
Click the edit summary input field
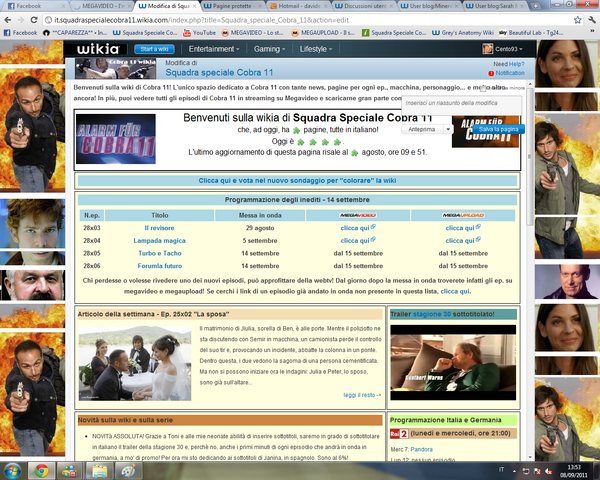(461, 103)
